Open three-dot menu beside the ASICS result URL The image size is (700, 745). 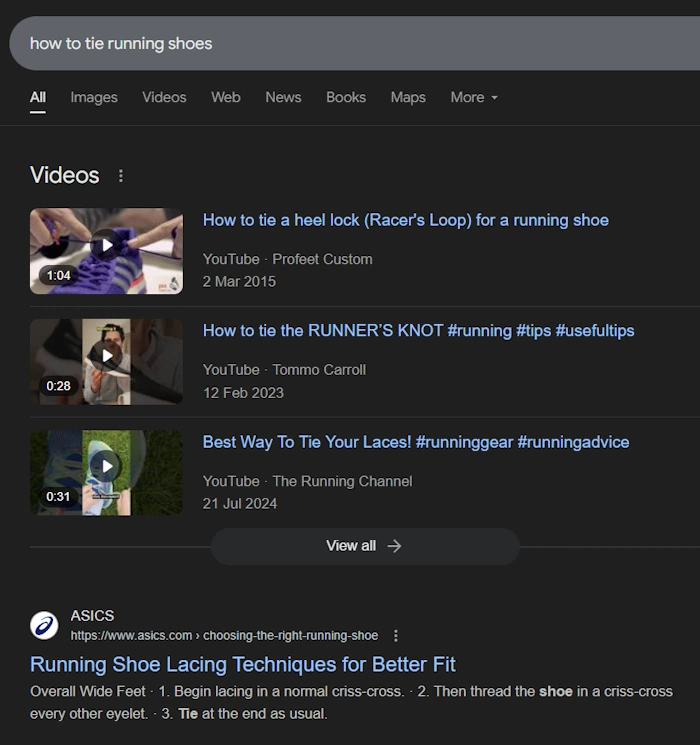395,636
